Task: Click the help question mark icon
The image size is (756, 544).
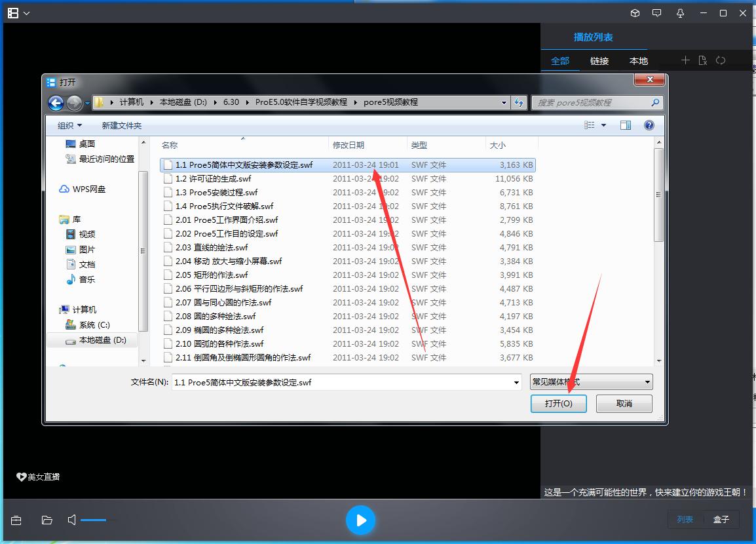Action: pyautogui.click(x=649, y=125)
